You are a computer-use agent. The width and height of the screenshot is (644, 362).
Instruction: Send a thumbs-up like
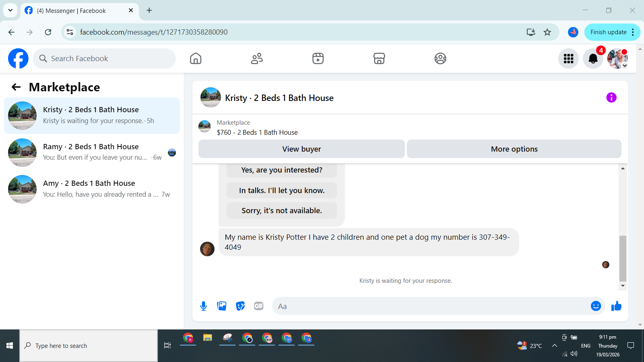coord(616,306)
